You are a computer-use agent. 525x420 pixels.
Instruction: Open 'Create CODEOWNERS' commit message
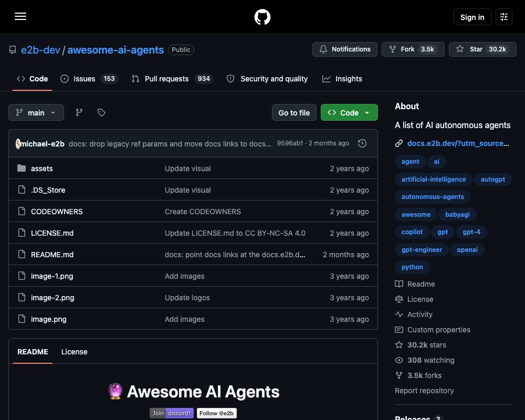(x=203, y=212)
